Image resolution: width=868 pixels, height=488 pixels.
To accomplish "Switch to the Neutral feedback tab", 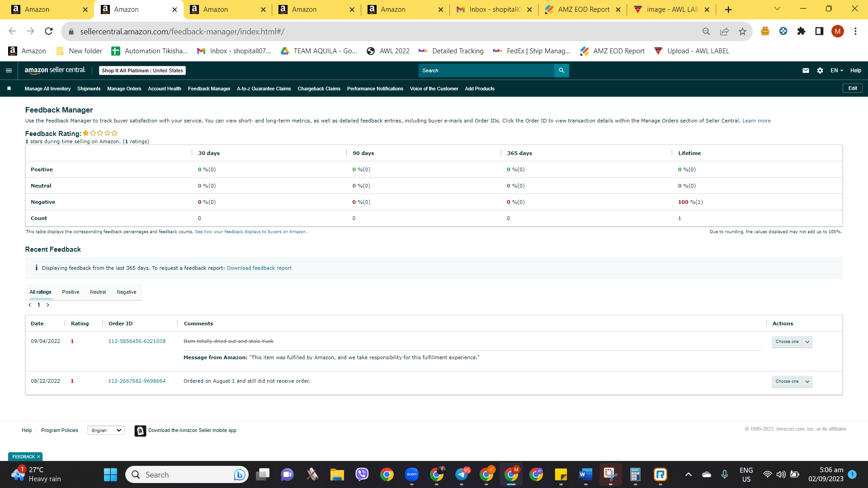I will (98, 292).
